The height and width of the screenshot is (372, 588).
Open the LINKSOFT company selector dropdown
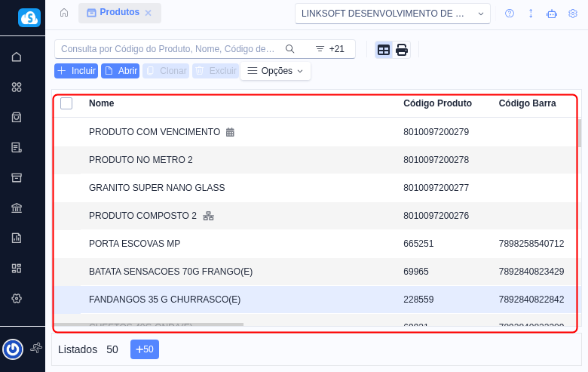392,14
